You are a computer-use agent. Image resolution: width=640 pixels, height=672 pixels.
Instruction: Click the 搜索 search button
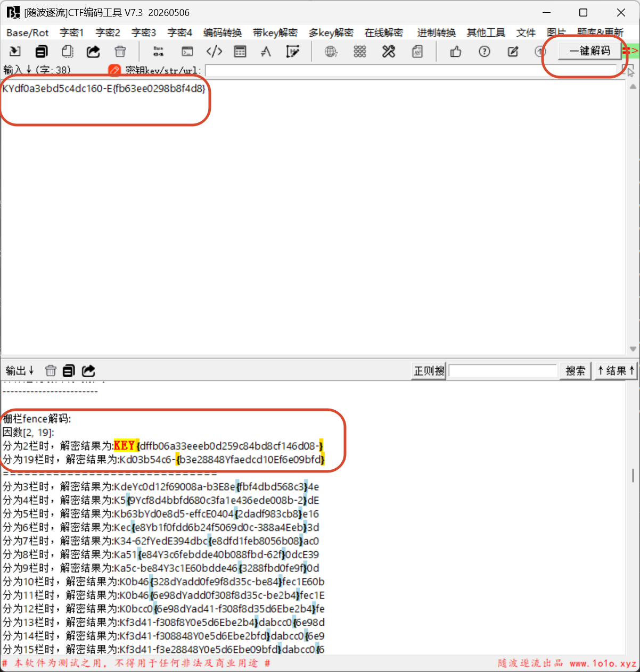[575, 371]
